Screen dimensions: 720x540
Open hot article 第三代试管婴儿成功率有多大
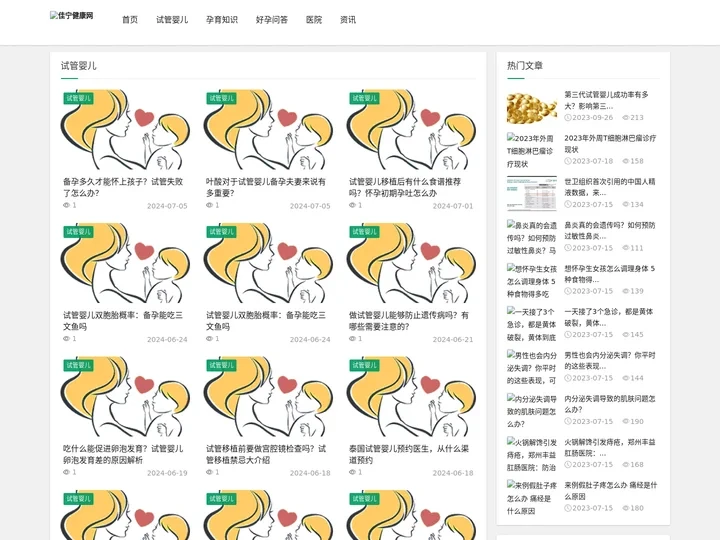[x=606, y=100]
